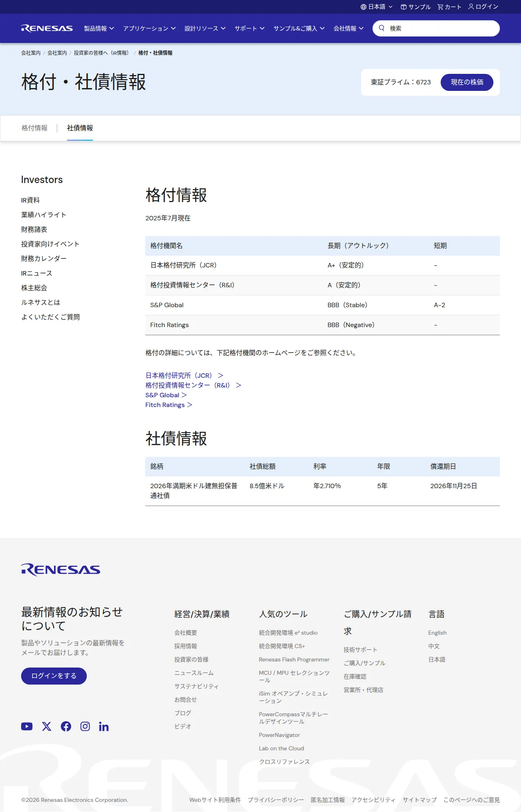Open footer link ニュースルーム
521x812 pixels.
click(194, 673)
